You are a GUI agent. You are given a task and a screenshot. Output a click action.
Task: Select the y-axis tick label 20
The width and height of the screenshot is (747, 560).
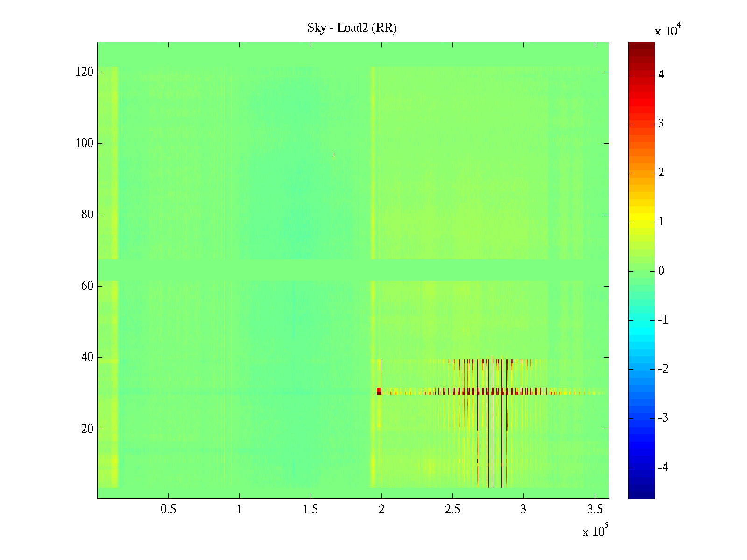pos(87,429)
